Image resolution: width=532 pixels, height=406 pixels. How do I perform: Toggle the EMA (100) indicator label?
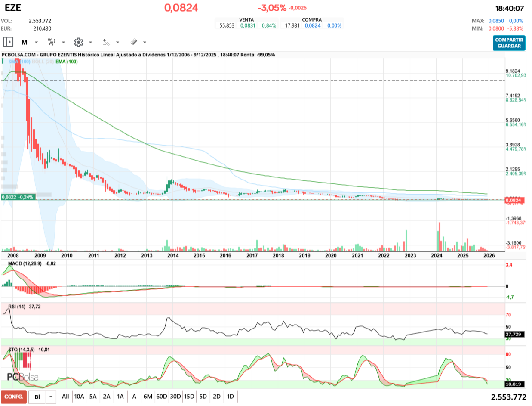pyautogui.click(x=67, y=62)
